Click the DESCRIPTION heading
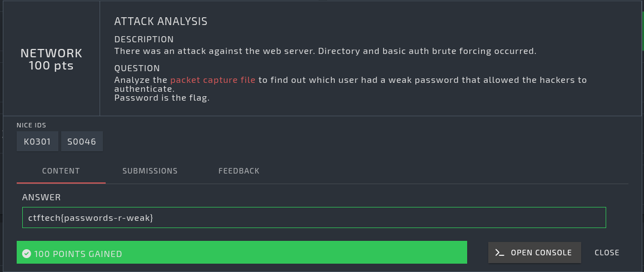 click(144, 39)
